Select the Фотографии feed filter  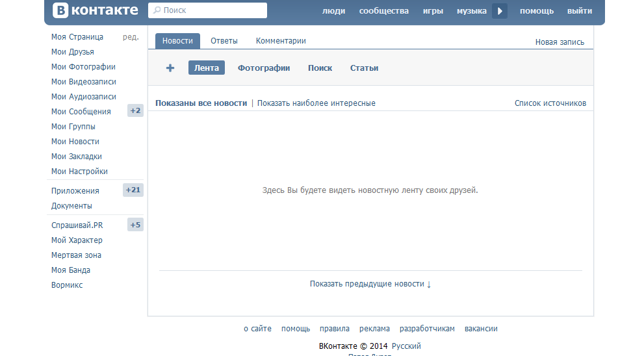click(x=264, y=68)
